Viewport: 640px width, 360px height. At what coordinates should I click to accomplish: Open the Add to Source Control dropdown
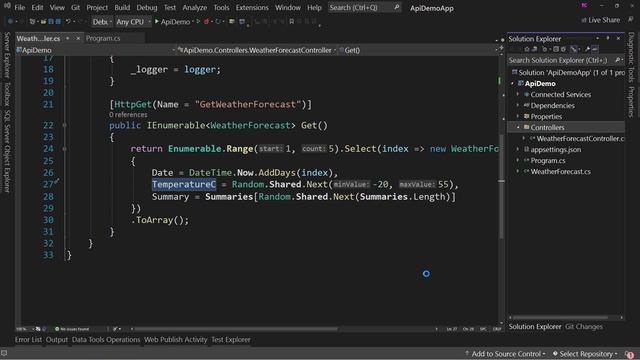[505, 354]
